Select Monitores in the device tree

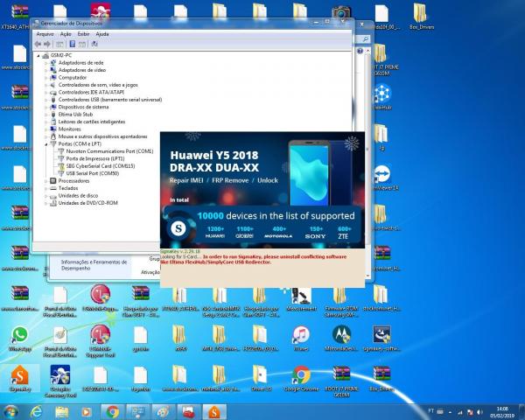(70, 129)
